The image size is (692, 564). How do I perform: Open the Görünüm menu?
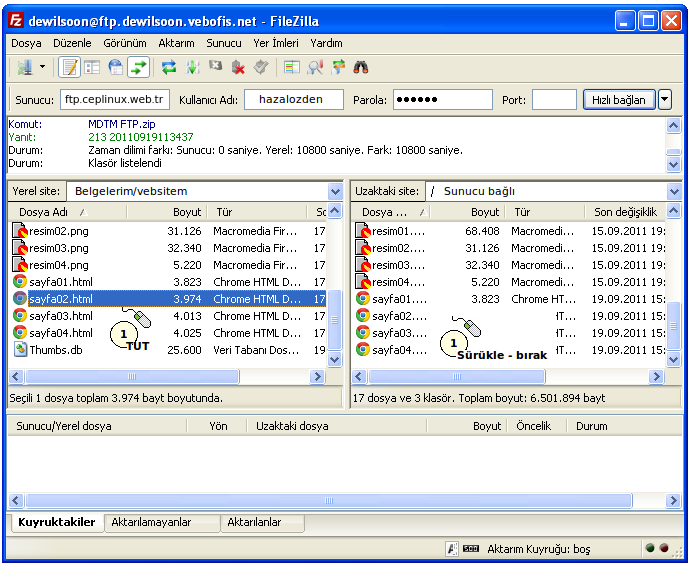[x=125, y=43]
